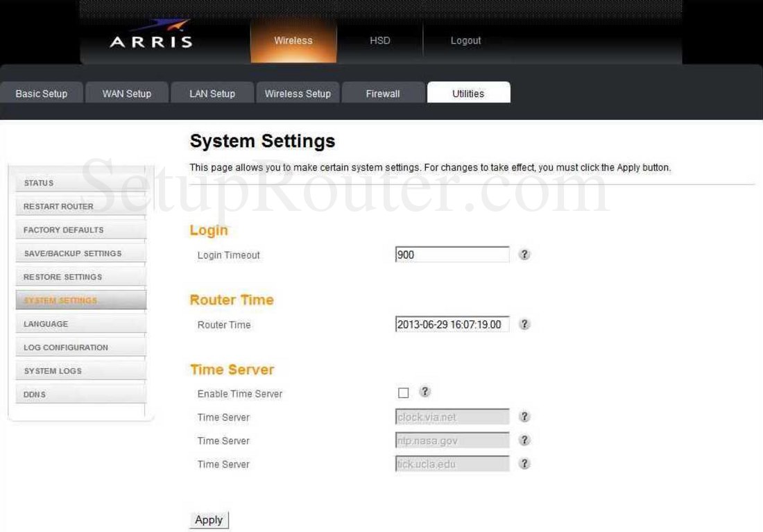Screen dimensions: 763x532
Task: Switch to the Wireless section
Action: pyautogui.click(x=293, y=40)
